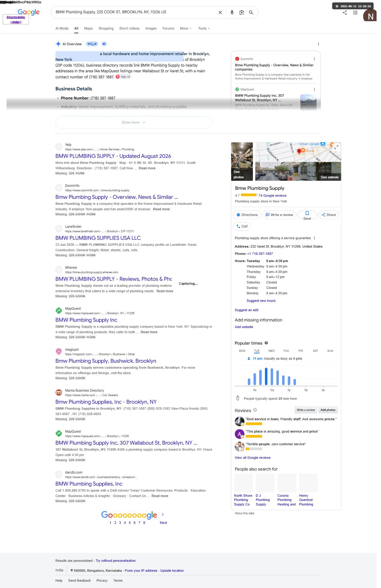Click Add photos button
Screen dimensions: 381x588
pyautogui.click(x=328, y=410)
